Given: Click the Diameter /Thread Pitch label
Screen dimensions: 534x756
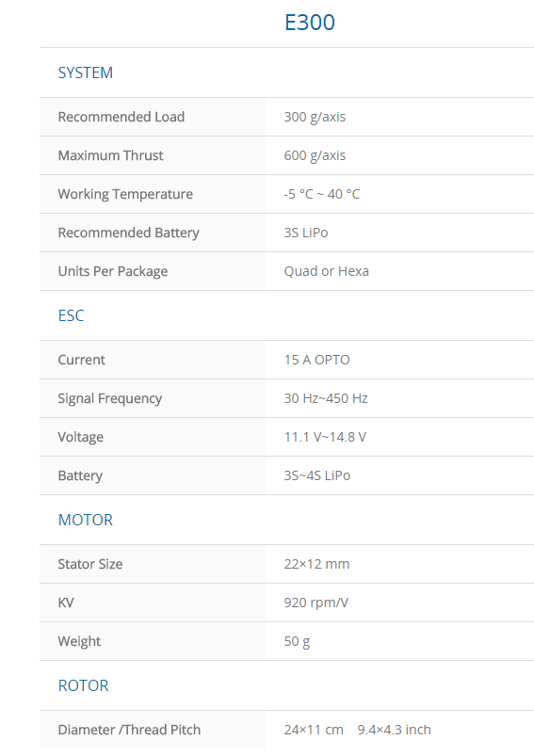Looking at the screenshot, I should click(x=129, y=730).
